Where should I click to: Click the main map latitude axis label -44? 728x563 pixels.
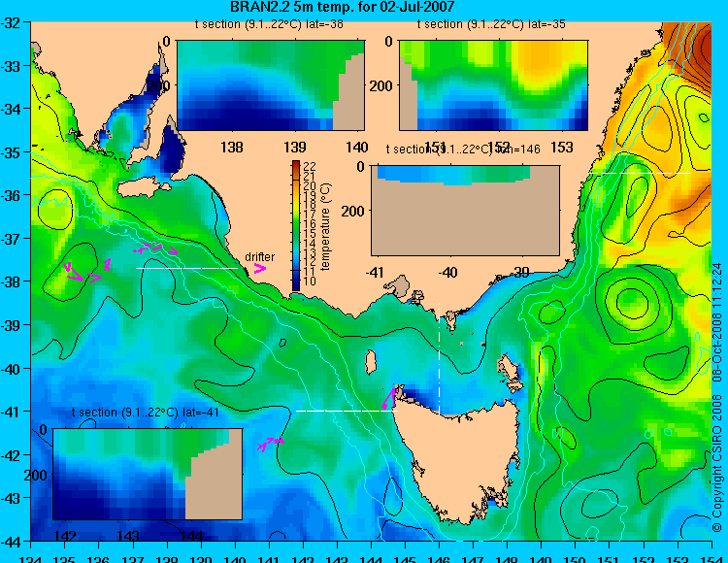11,542
